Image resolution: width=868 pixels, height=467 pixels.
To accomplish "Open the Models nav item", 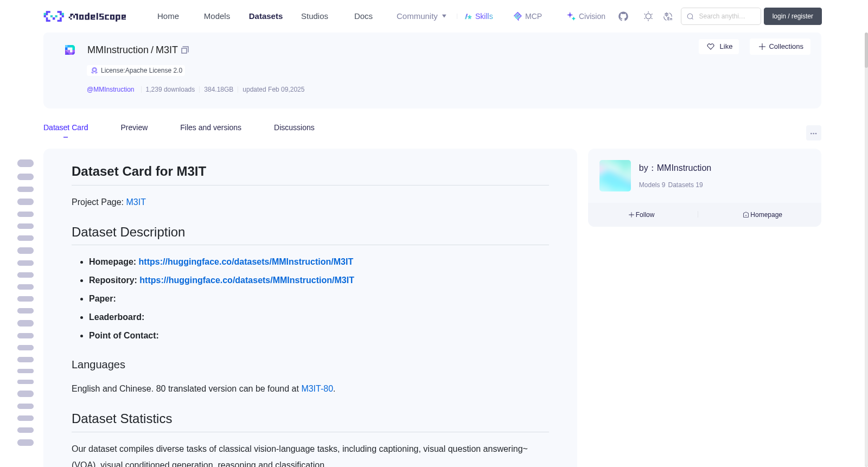I will point(217,16).
